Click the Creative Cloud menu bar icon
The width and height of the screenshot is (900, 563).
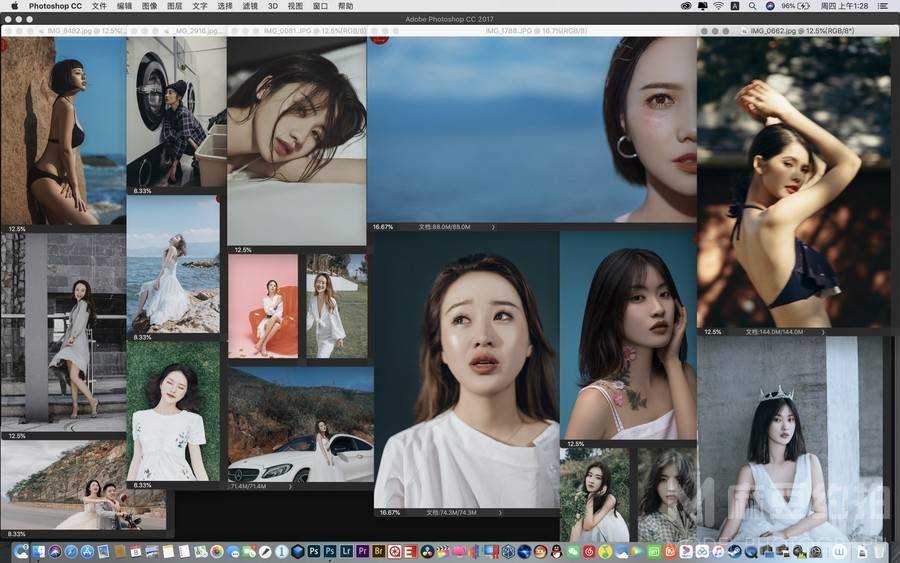686,6
